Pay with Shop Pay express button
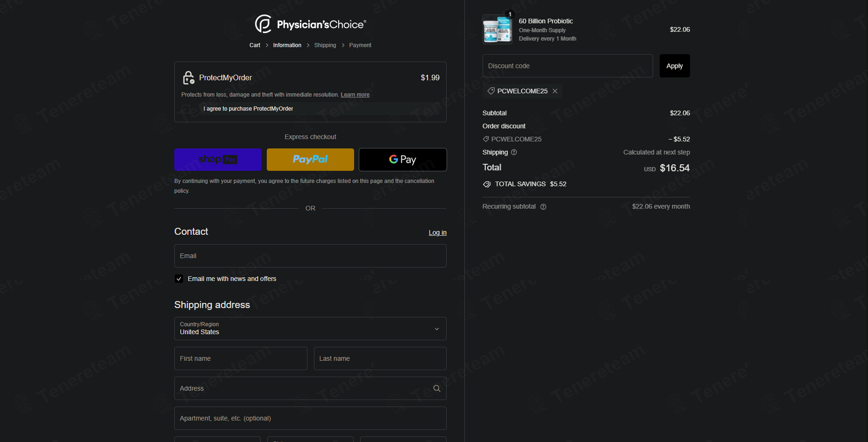 tap(218, 160)
